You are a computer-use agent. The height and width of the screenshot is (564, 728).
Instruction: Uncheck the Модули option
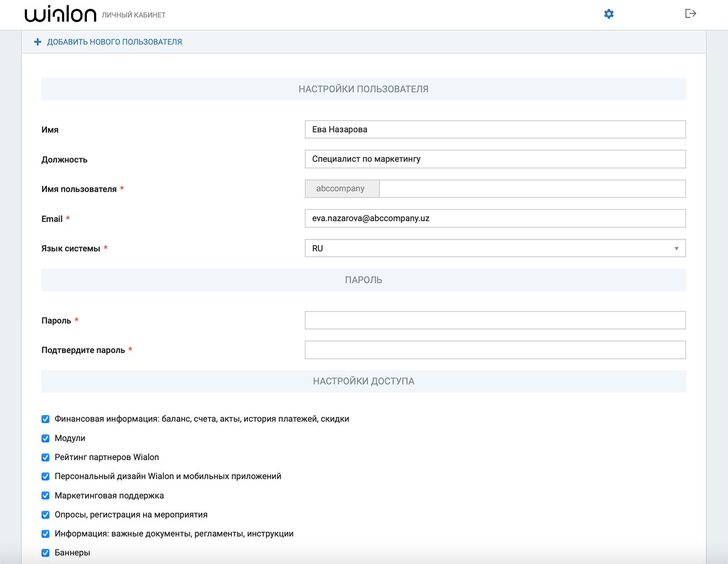45,438
